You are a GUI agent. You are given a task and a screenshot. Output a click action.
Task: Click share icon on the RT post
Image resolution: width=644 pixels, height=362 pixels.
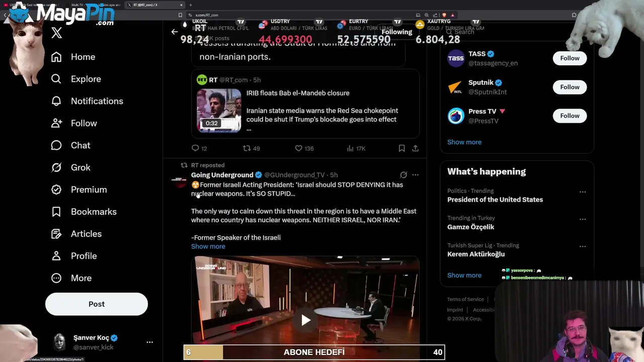[x=415, y=148]
